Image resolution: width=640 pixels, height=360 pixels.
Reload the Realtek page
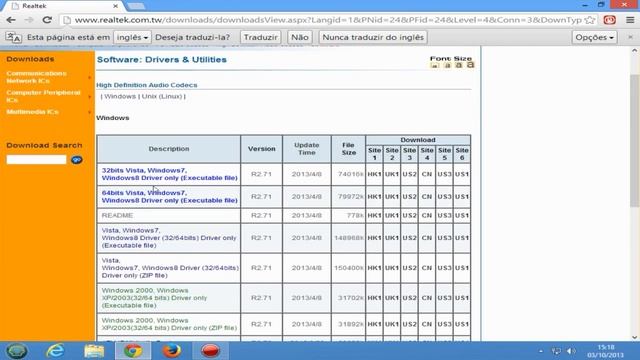(x=47, y=20)
